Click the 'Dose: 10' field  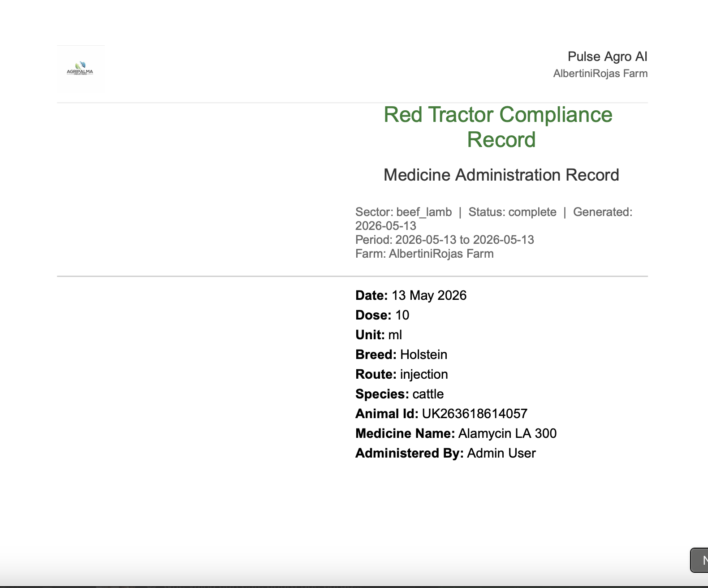pyautogui.click(x=382, y=315)
